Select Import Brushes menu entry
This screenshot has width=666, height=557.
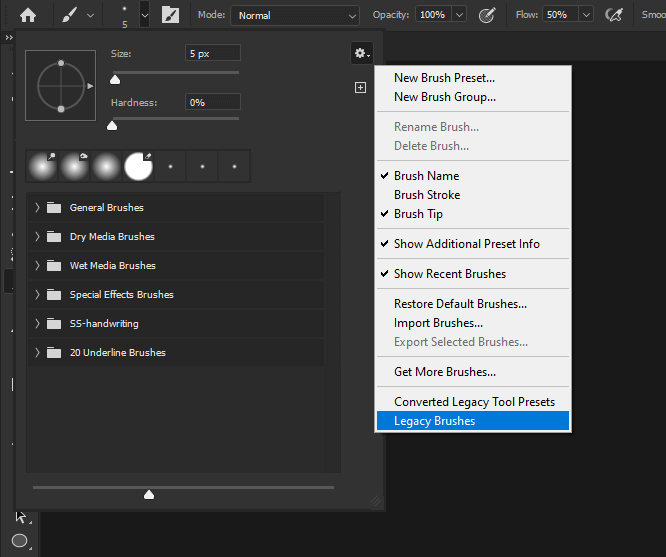click(438, 323)
